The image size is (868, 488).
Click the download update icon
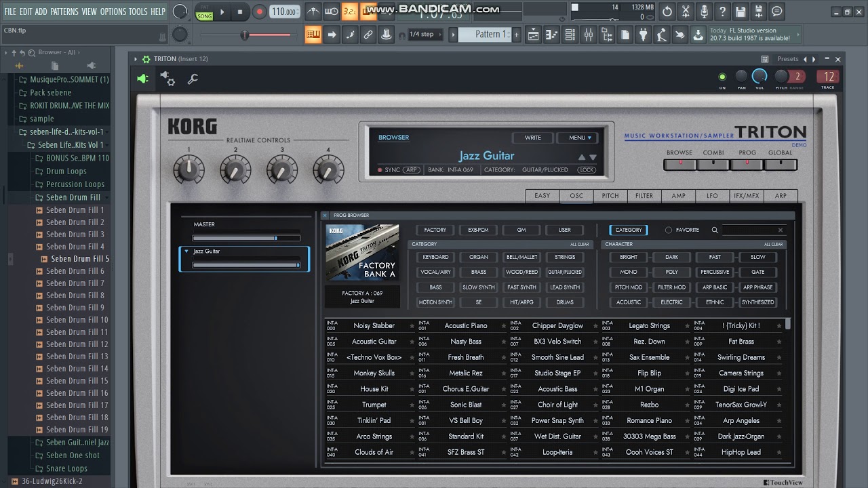tap(698, 35)
